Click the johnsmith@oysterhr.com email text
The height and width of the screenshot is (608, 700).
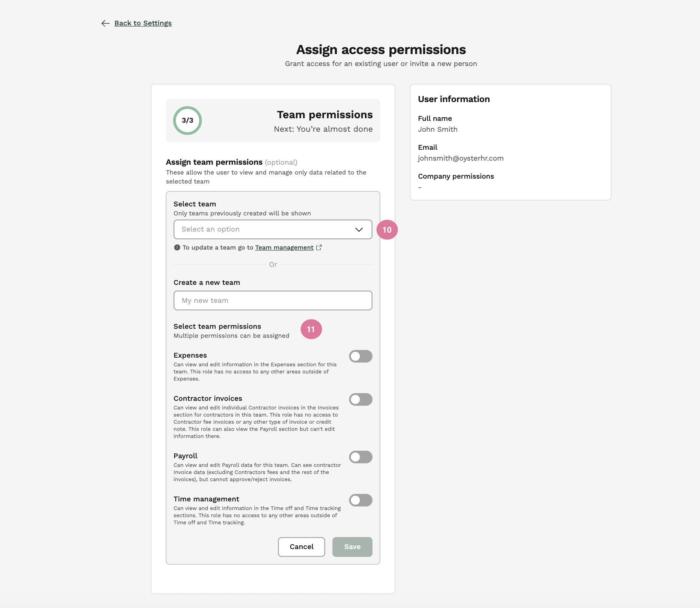(x=460, y=158)
